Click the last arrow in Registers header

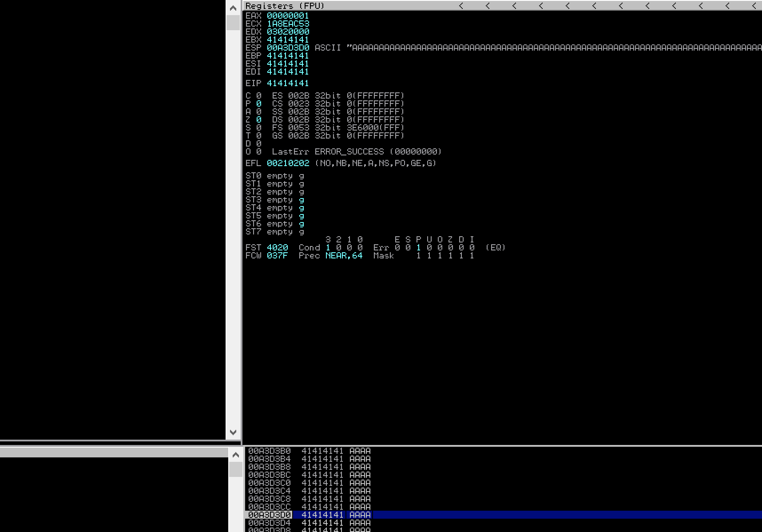(754, 6)
